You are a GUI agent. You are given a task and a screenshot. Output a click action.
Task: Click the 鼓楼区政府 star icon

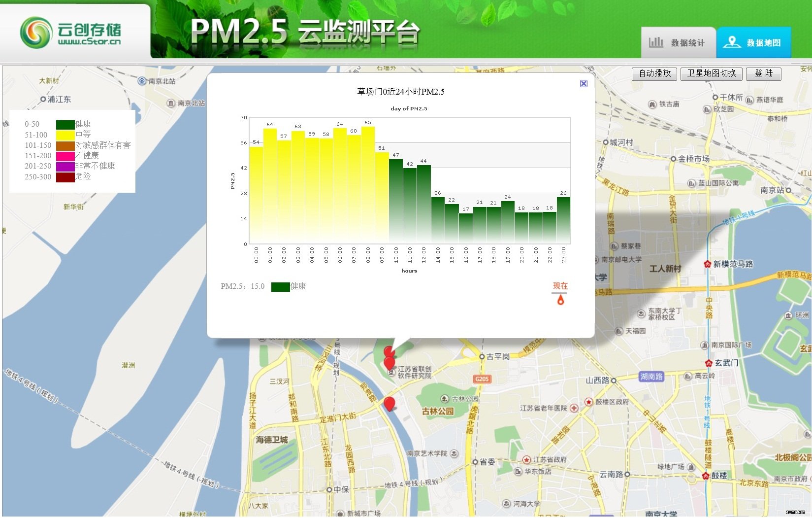pyautogui.click(x=588, y=402)
